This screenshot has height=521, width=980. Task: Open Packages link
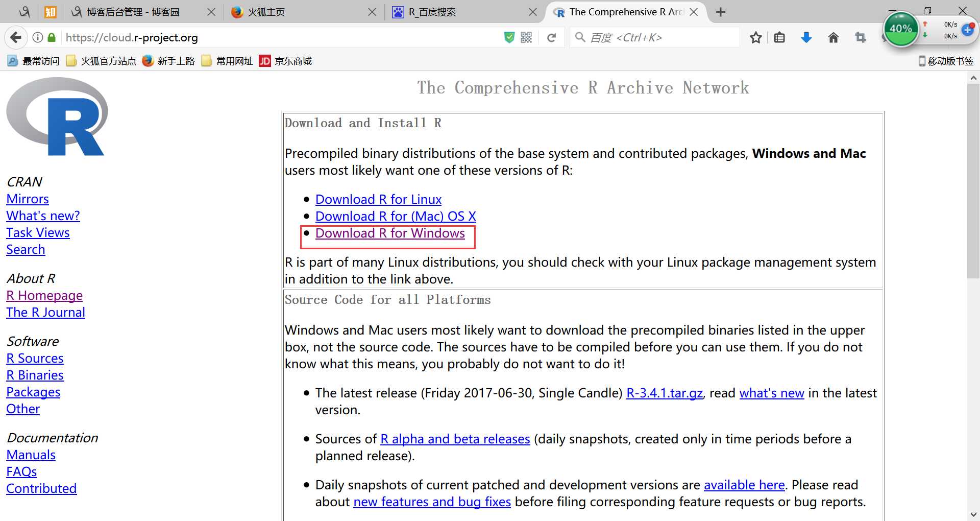(33, 392)
